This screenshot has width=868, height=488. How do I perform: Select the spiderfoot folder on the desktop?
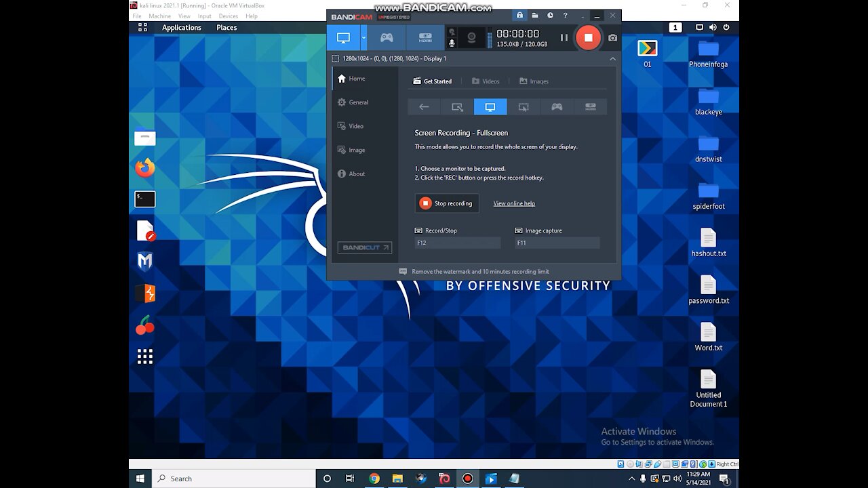708,195
